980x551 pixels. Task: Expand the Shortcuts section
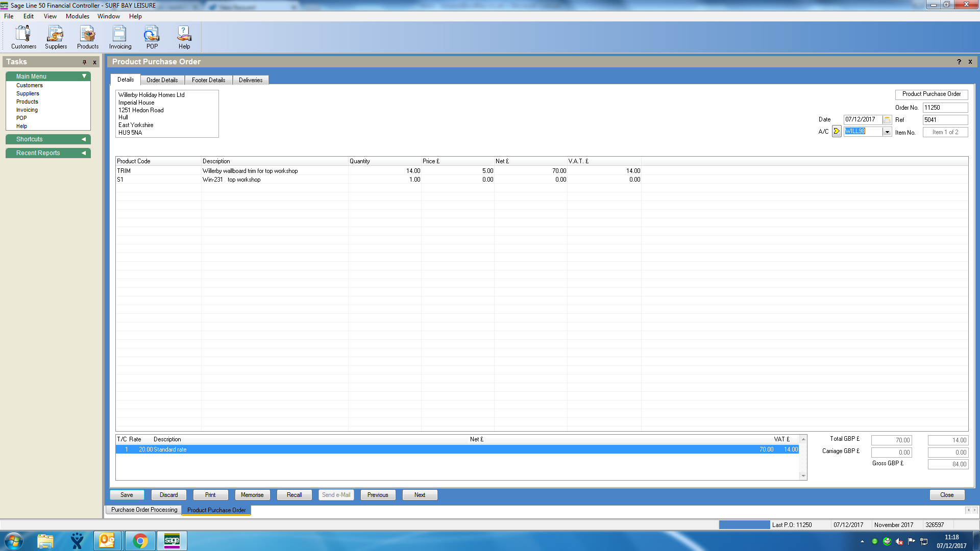(84, 139)
